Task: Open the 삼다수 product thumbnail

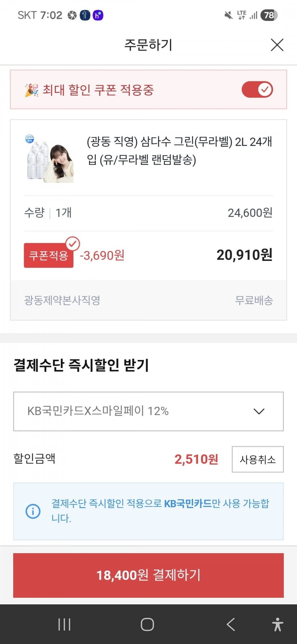Action: click(49, 159)
